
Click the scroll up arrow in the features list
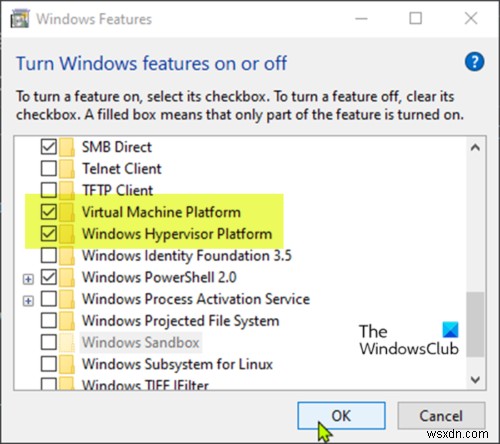pos(475,147)
